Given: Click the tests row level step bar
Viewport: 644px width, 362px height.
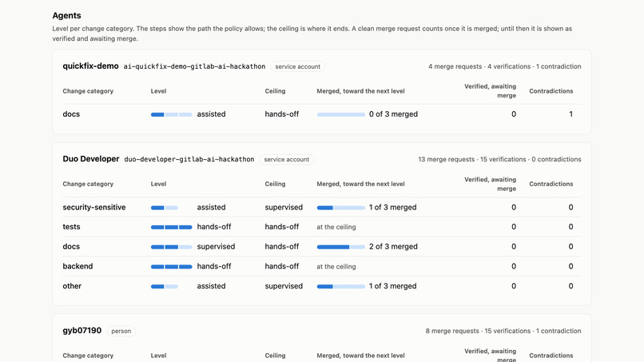Looking at the screenshot, I should click(x=171, y=227).
